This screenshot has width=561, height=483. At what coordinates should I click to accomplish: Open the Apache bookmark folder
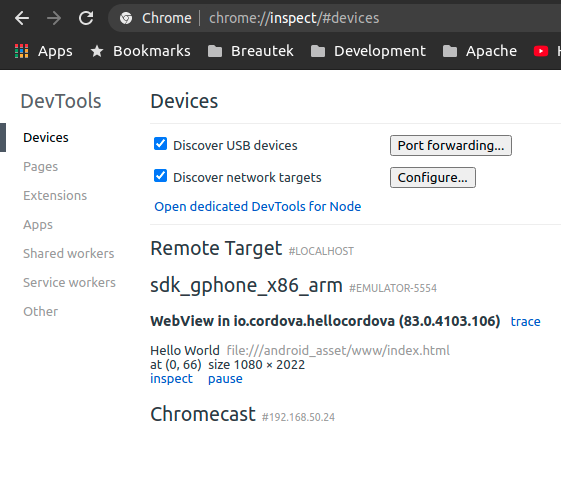(480, 51)
